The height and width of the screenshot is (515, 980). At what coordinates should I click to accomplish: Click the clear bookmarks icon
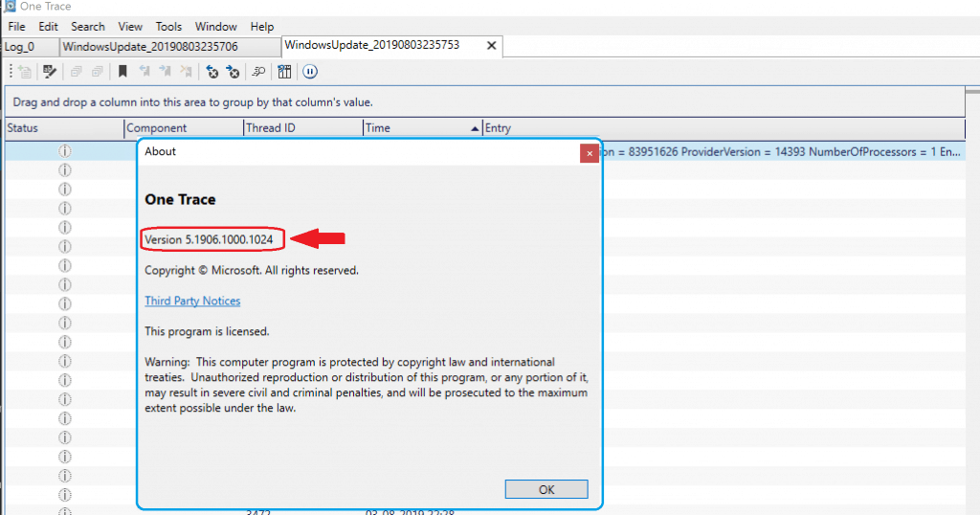click(x=186, y=72)
